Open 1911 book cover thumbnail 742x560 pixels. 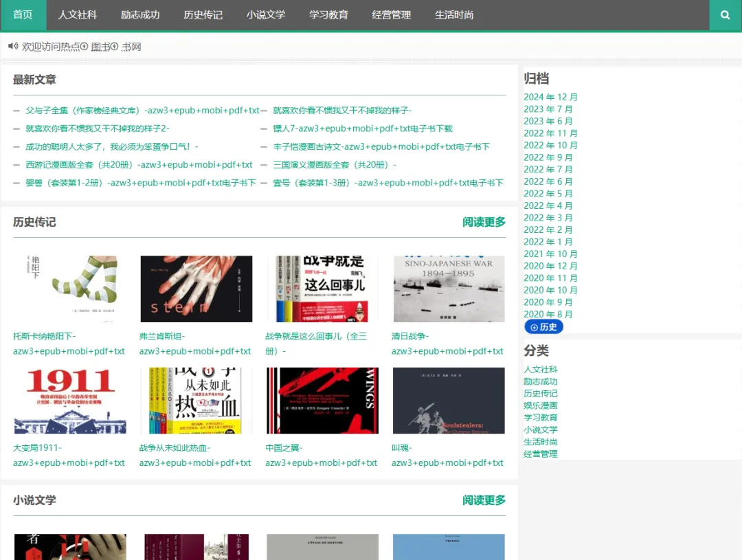[70, 401]
